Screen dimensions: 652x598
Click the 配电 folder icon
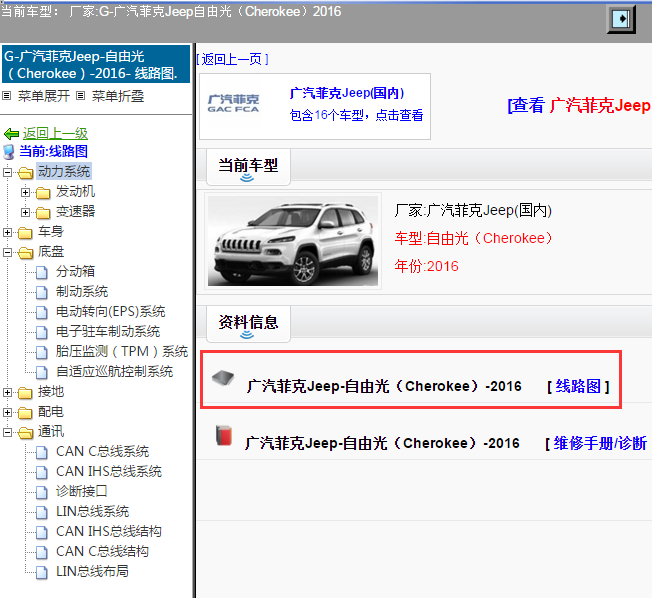pyautogui.click(x=25, y=413)
